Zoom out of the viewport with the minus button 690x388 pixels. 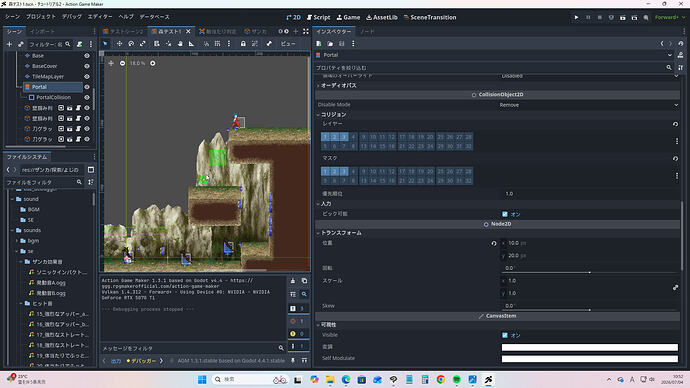(x=122, y=63)
